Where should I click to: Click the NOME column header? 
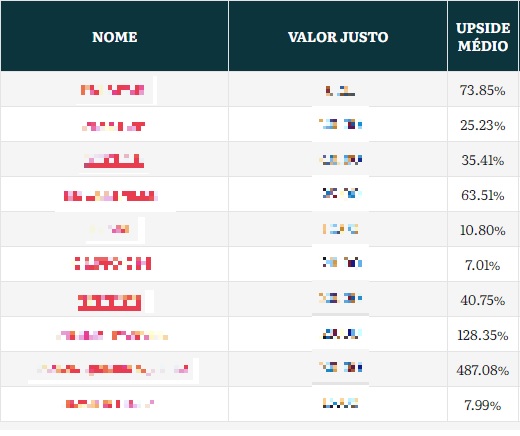114,37
